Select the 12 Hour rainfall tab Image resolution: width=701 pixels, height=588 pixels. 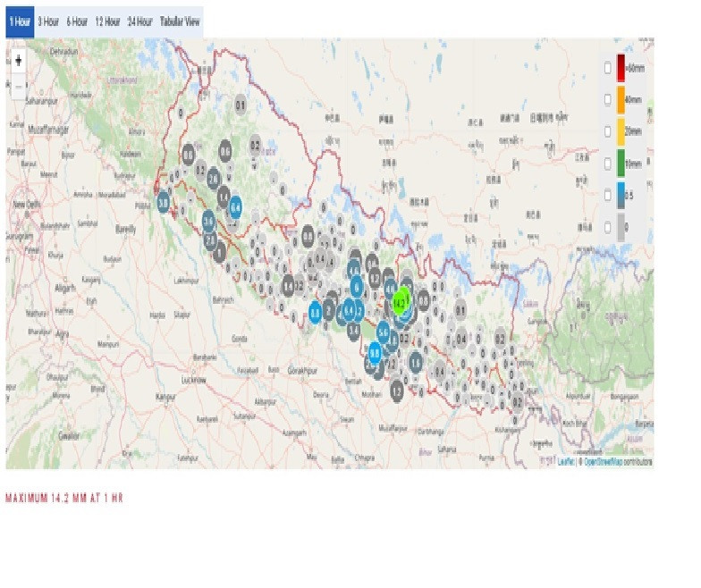pos(107,21)
